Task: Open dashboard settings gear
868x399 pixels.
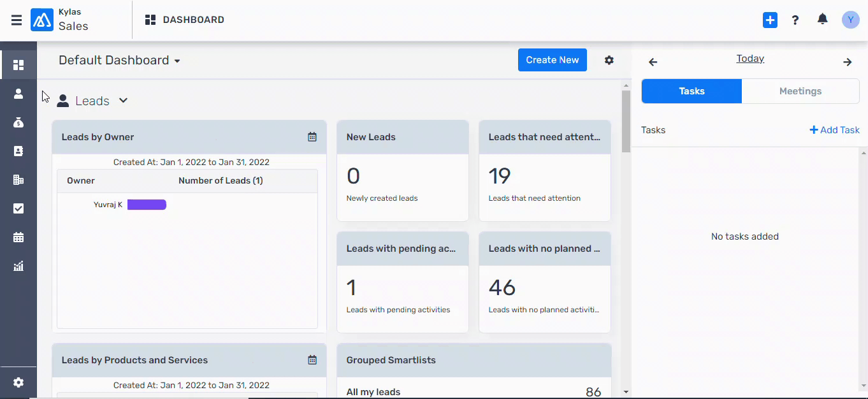Action: (x=609, y=60)
